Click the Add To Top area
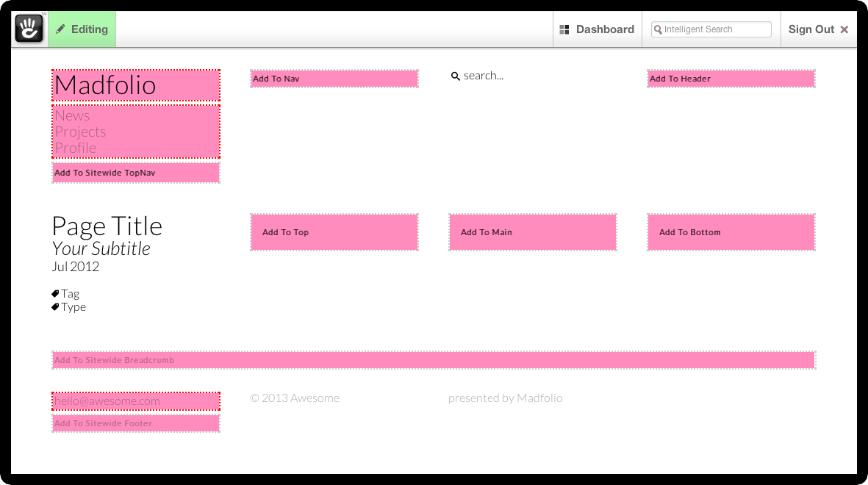This screenshot has height=485, width=868. (334, 232)
